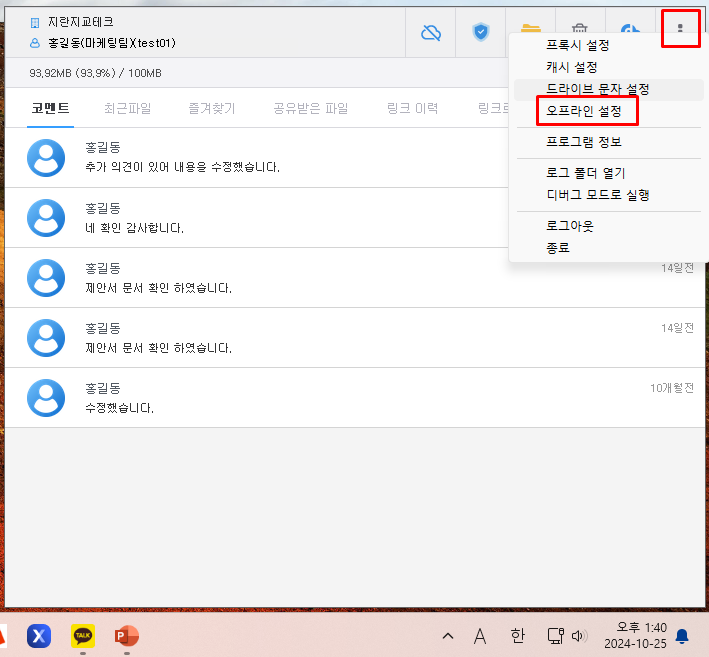The image size is (709, 657).
Task: Open KakaoTalk from the taskbar
Action: click(x=83, y=636)
